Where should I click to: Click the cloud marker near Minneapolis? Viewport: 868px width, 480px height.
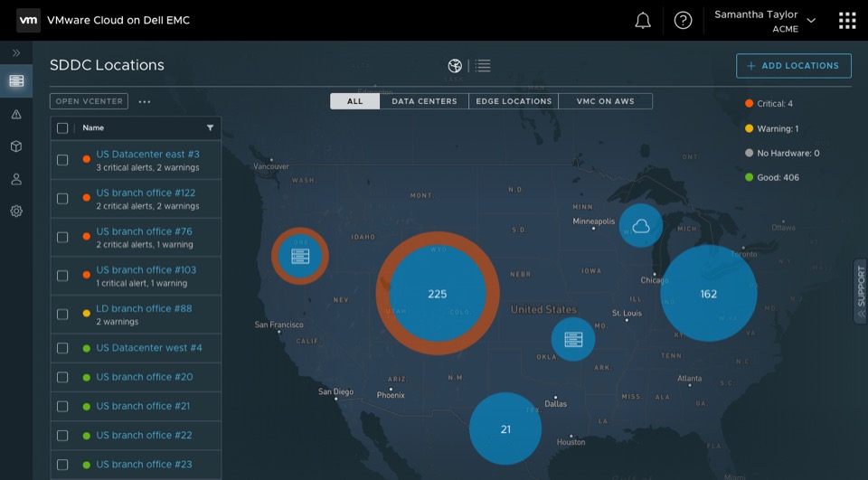pyautogui.click(x=640, y=226)
